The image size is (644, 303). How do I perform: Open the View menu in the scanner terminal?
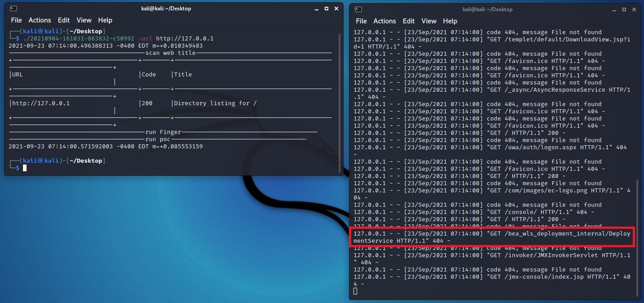[84, 20]
